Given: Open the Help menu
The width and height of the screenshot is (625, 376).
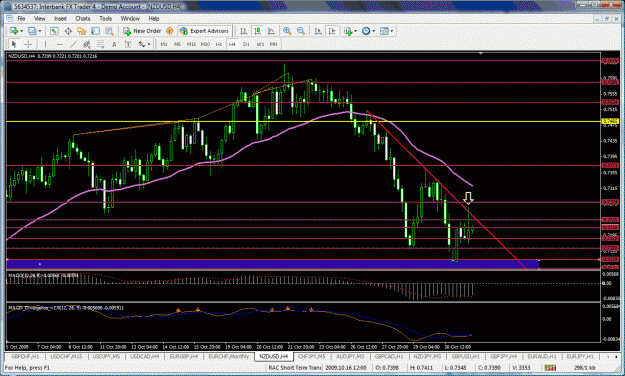Looking at the screenshot, I should pyautogui.click(x=154, y=18).
